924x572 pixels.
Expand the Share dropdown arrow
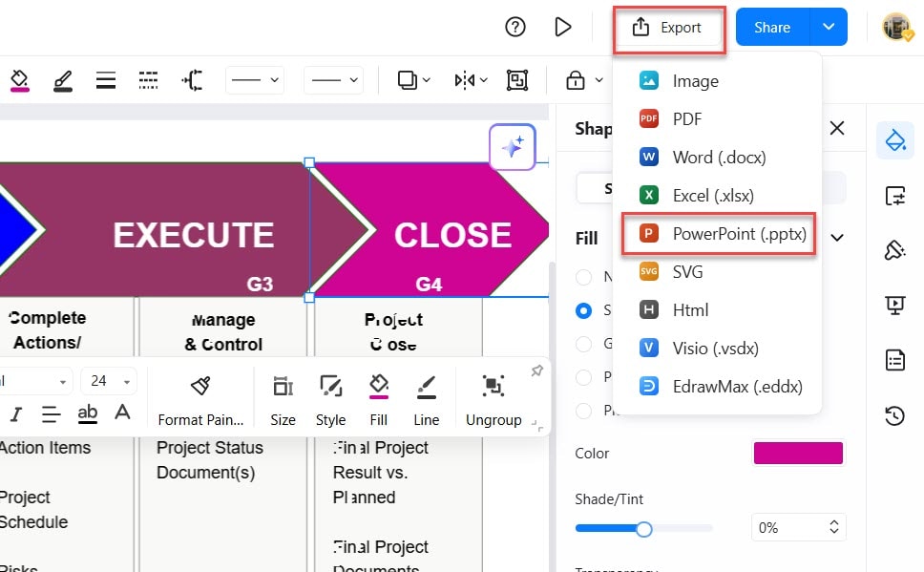[829, 27]
